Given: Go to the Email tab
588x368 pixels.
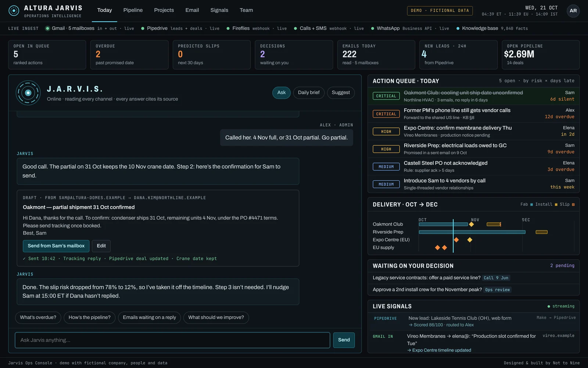Looking at the screenshot, I should [x=192, y=10].
